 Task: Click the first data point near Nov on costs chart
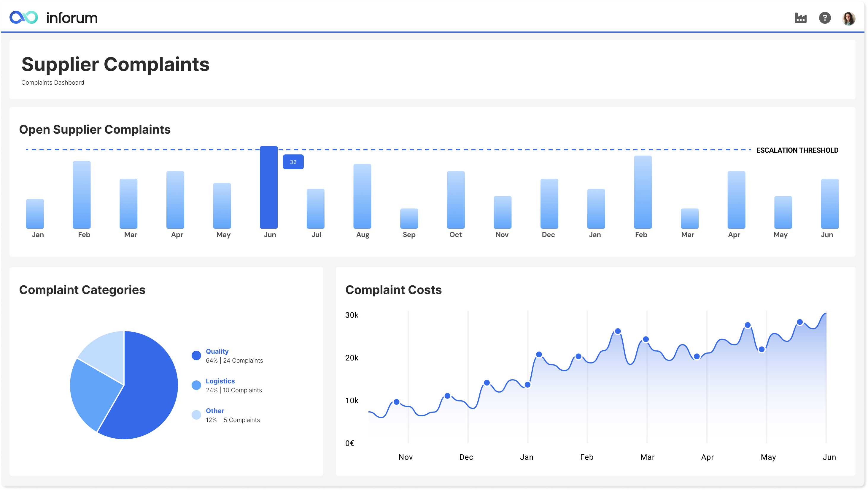click(397, 402)
